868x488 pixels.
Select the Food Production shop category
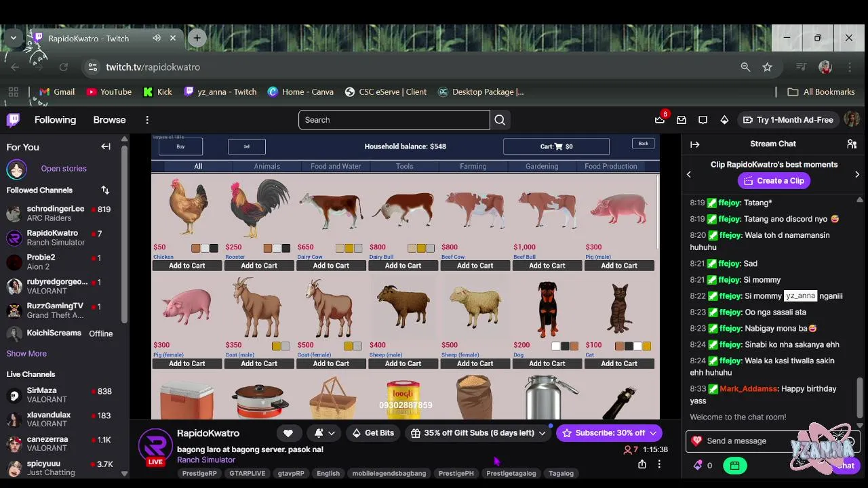tap(611, 166)
